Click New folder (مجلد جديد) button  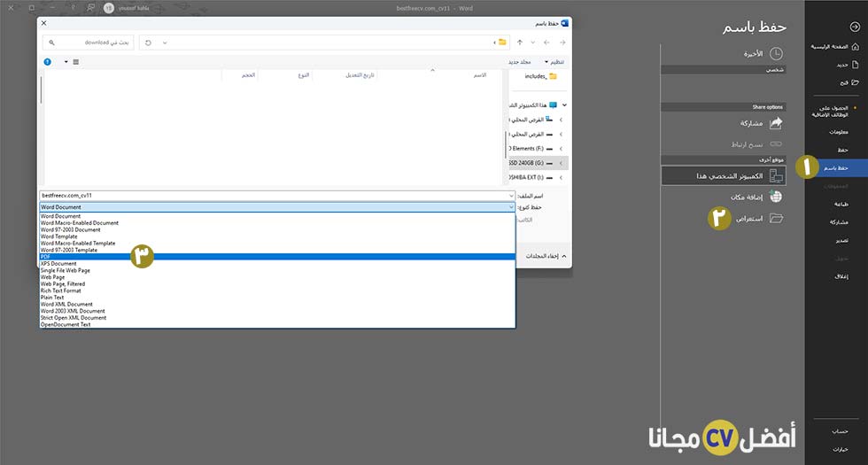[x=521, y=62]
